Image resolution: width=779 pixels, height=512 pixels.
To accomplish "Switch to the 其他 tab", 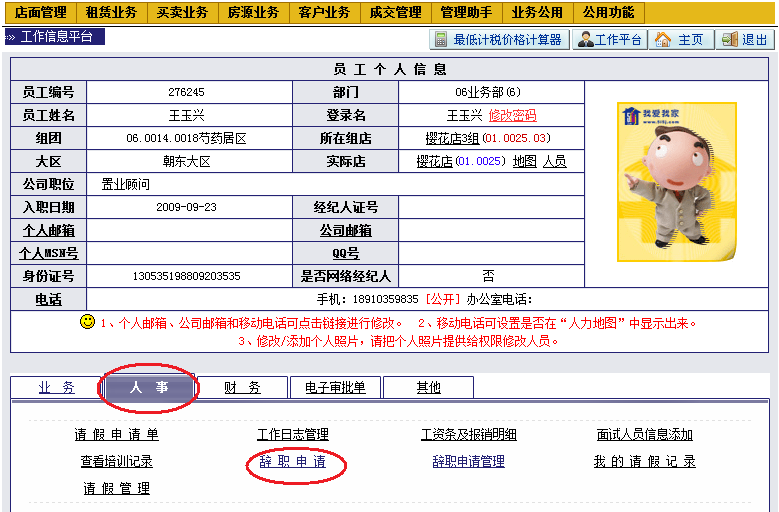I will 428,387.
